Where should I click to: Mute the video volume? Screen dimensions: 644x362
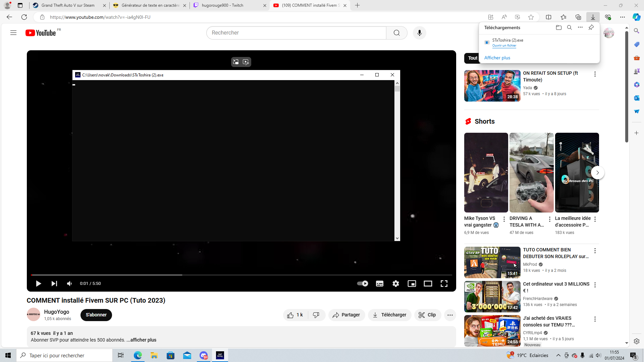[69, 284]
